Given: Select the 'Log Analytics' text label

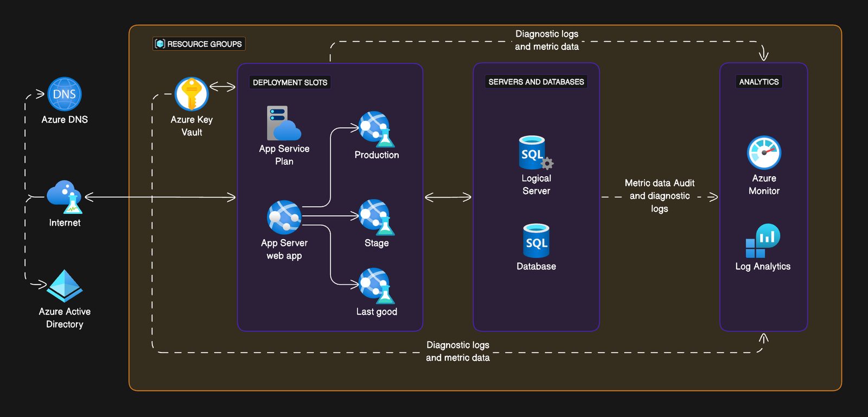Looking at the screenshot, I should (763, 266).
